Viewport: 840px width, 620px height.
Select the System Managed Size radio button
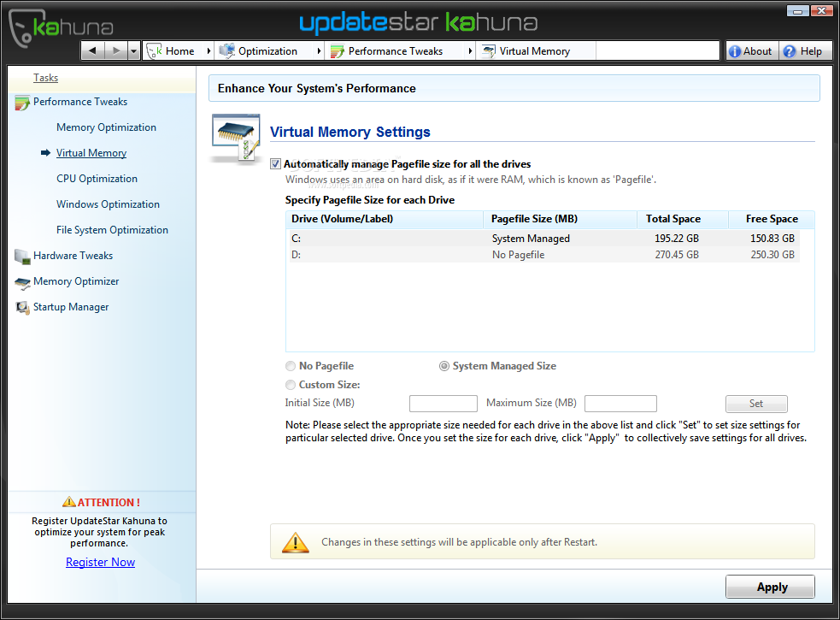click(x=444, y=366)
